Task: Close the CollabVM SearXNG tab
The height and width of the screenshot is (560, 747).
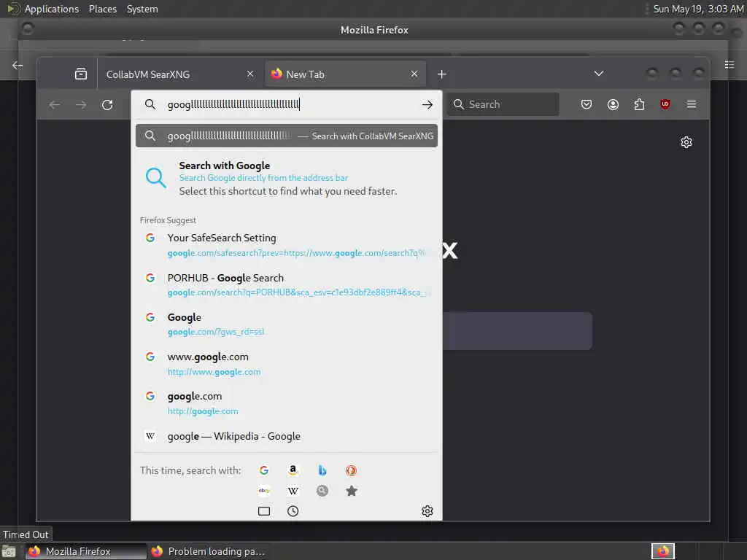Action: (x=250, y=74)
